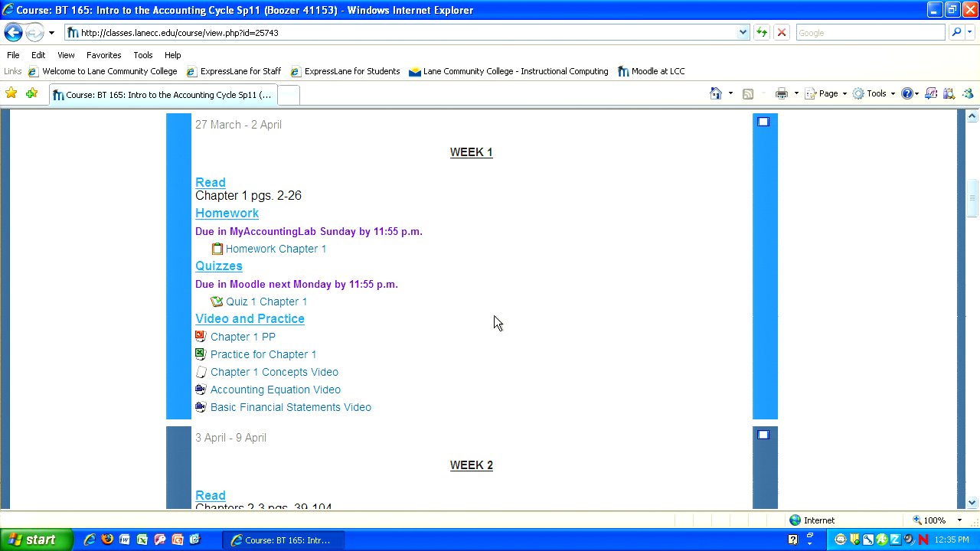Click the browser Home icon
This screenshot has height=551, width=980.
(x=715, y=93)
